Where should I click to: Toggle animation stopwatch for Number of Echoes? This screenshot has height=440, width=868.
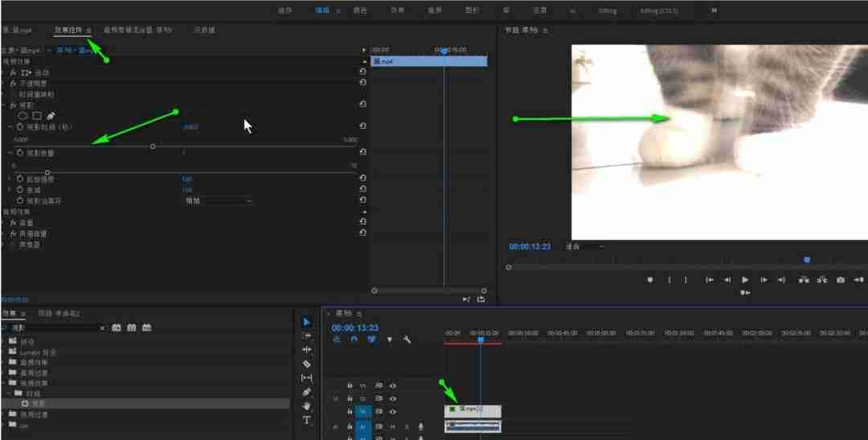(20, 152)
